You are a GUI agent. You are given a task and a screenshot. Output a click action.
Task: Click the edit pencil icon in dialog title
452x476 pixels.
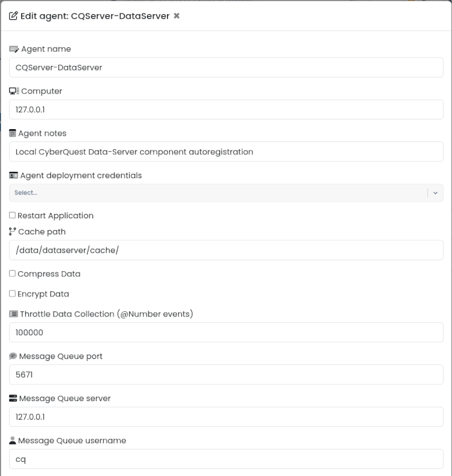coord(14,16)
